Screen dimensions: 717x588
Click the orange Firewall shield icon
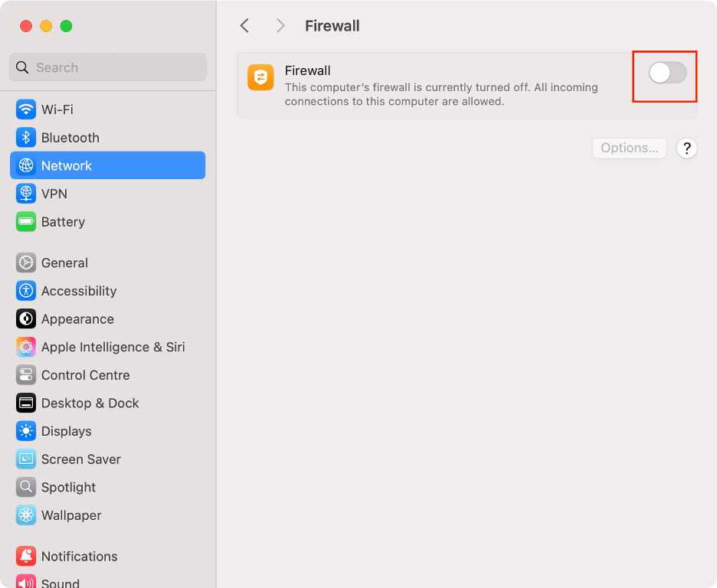point(260,77)
